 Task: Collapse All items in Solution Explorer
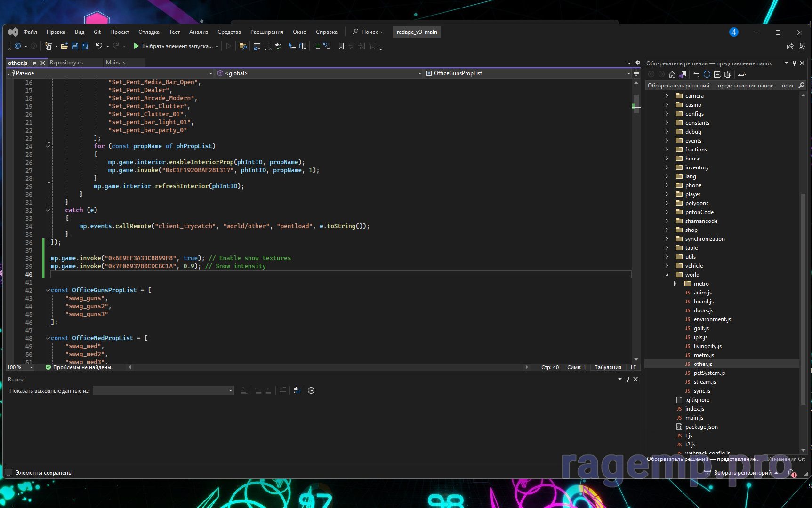717,74
